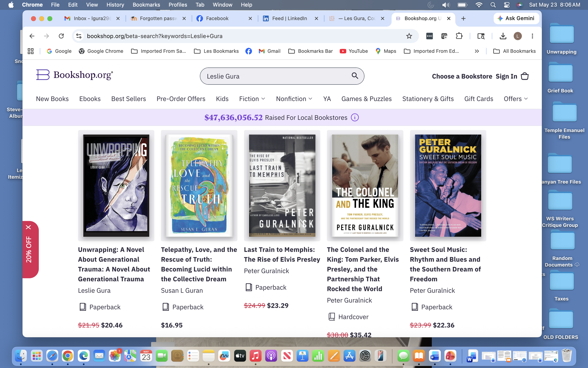This screenshot has height=368, width=588.
Task: Open the Imported From Ed... bookmarks folder
Action: (431, 51)
